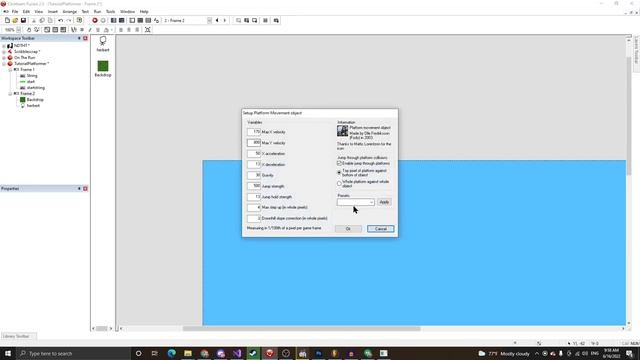Open the Run menu

click(x=97, y=12)
